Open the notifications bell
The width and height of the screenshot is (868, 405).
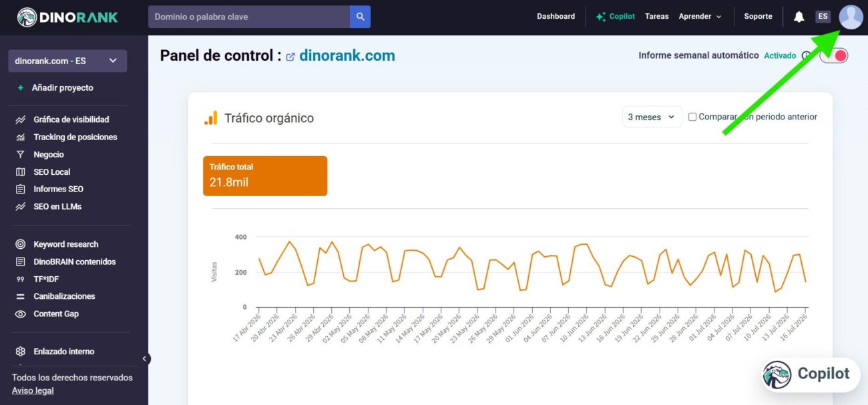[x=799, y=17]
